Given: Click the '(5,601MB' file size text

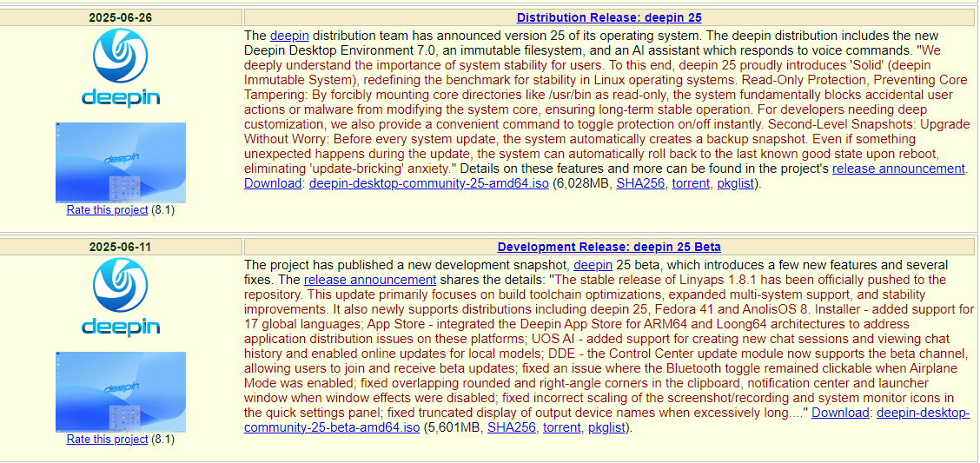Looking at the screenshot, I should coord(452,428).
